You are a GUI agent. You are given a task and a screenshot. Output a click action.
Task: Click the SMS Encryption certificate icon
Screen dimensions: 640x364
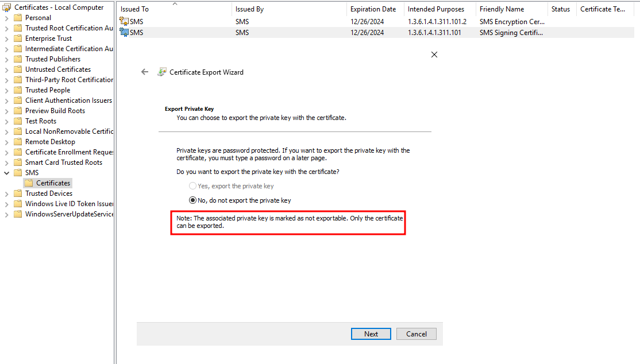point(124,21)
